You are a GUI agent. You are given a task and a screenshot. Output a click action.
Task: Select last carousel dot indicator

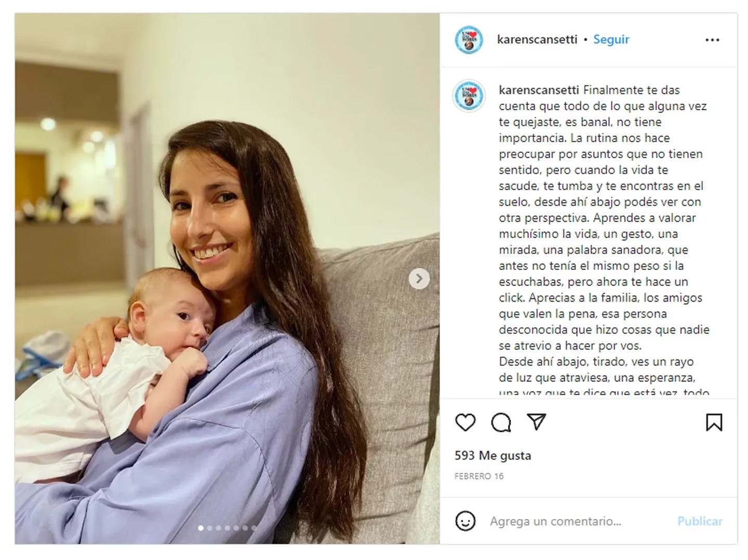[254, 528]
